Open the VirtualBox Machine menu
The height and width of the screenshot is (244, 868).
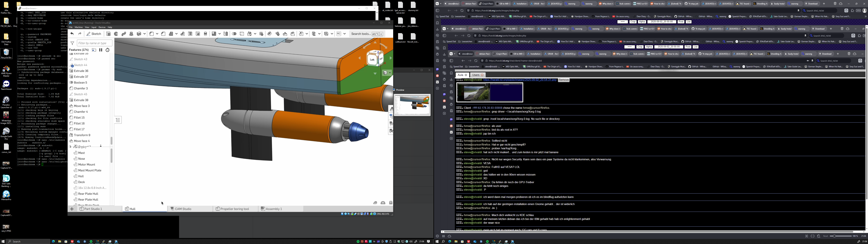click(78, 27)
